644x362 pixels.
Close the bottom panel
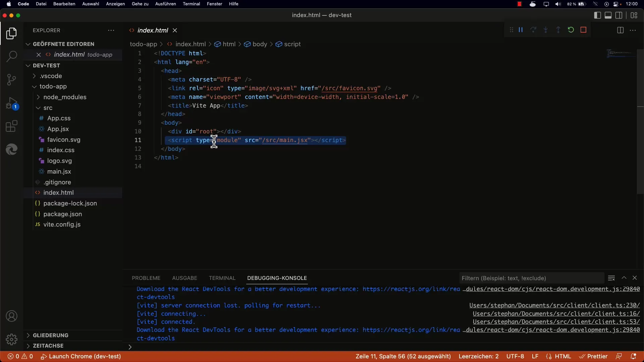(x=635, y=278)
